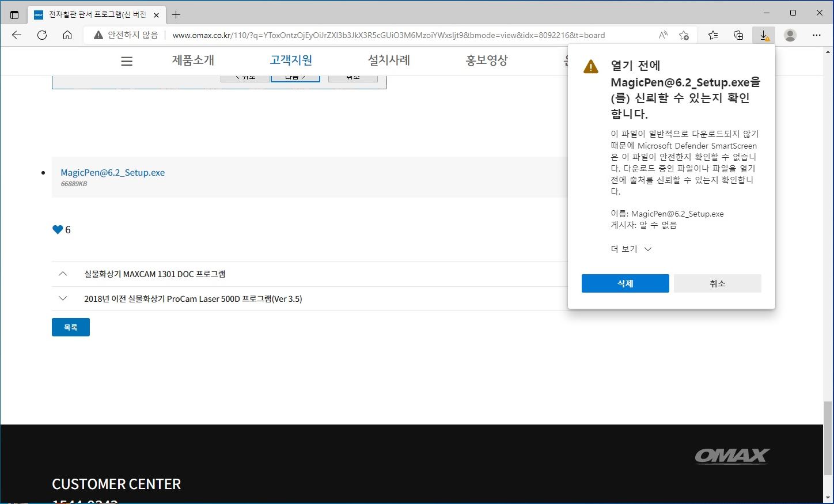Click the browser back arrow
The width and height of the screenshot is (834, 504).
point(17,35)
